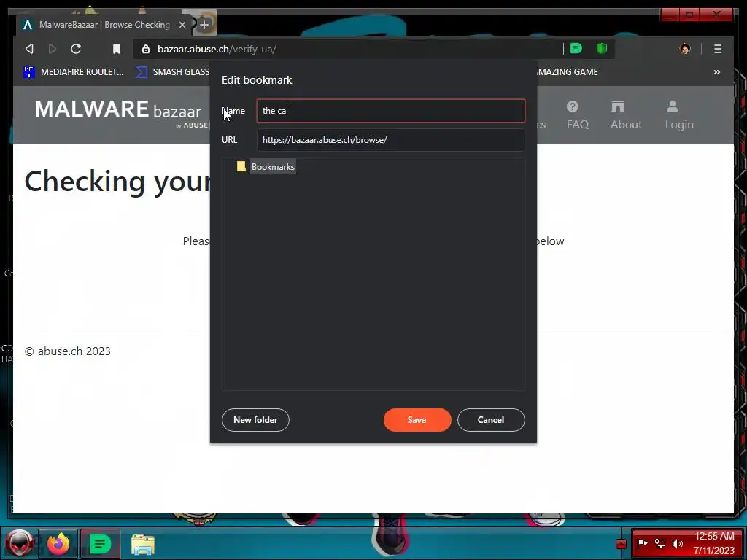Click the green browser taskbar icon
This screenshot has width=747, height=560.
tap(99, 543)
